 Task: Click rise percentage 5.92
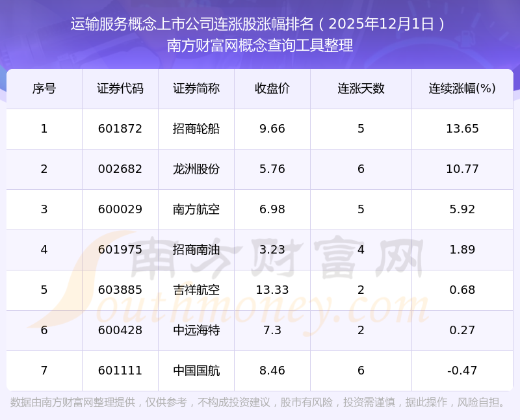(x=462, y=209)
